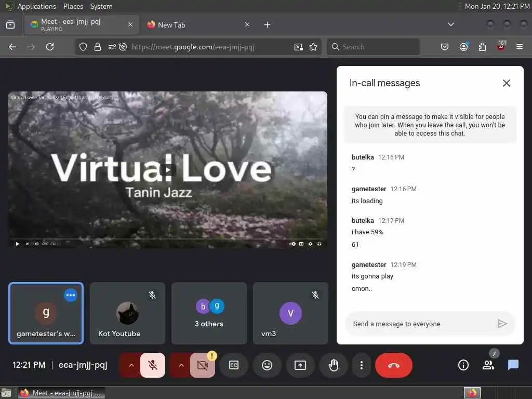Open the Applications menu

tap(37, 6)
